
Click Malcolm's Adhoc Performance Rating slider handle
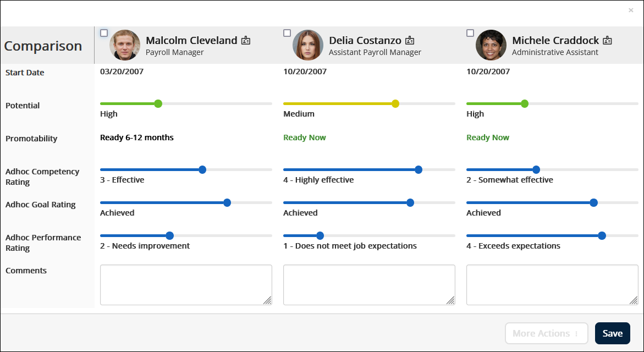169,235
